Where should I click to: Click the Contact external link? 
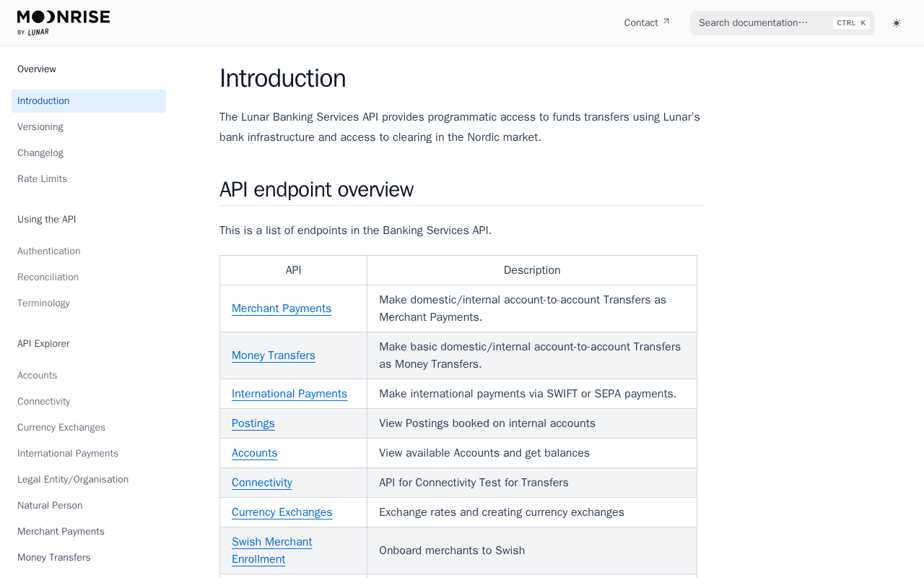(x=647, y=22)
